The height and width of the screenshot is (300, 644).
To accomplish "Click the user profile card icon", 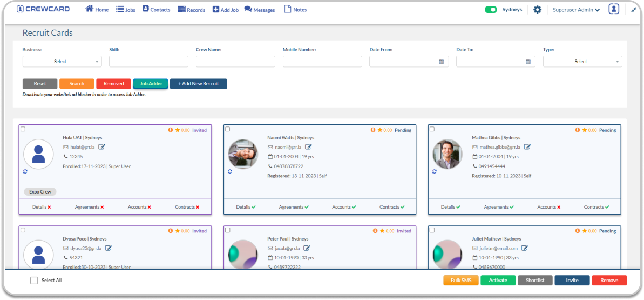I will (613, 9).
